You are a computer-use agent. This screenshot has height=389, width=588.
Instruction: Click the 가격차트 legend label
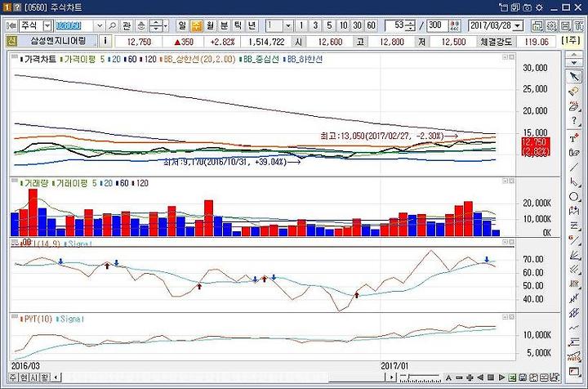click(40, 59)
